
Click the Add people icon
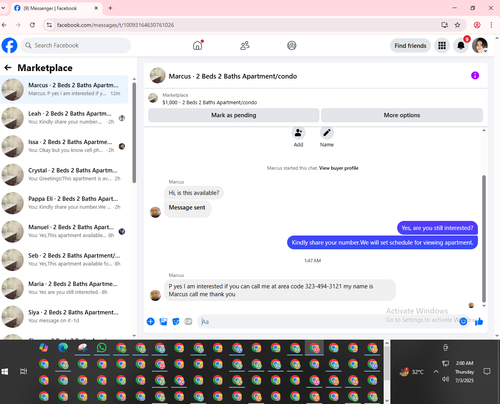tap(298, 133)
